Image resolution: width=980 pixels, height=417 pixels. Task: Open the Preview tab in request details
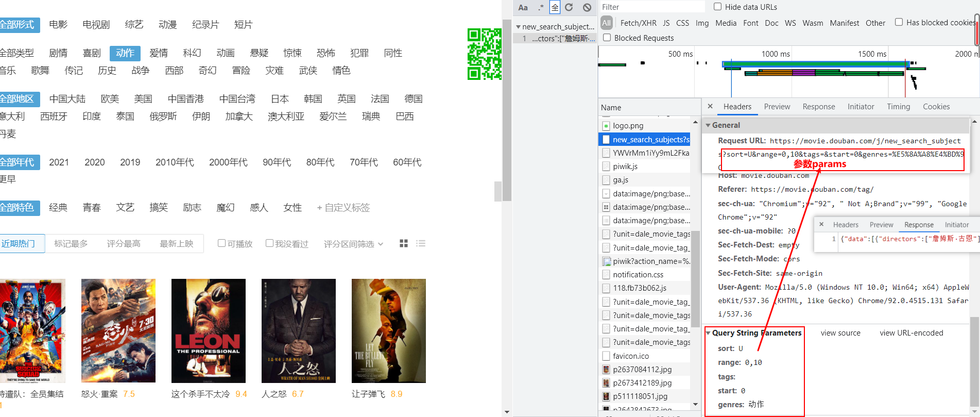pyautogui.click(x=777, y=107)
